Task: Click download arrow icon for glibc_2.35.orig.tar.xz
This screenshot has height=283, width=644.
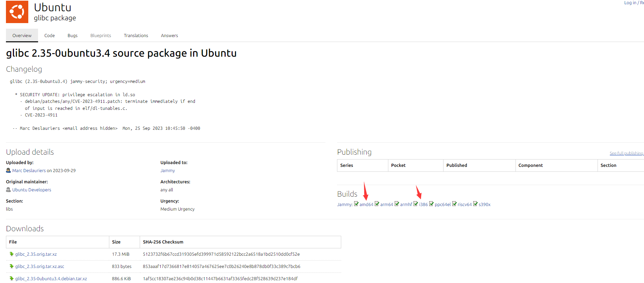Action: pos(12,254)
